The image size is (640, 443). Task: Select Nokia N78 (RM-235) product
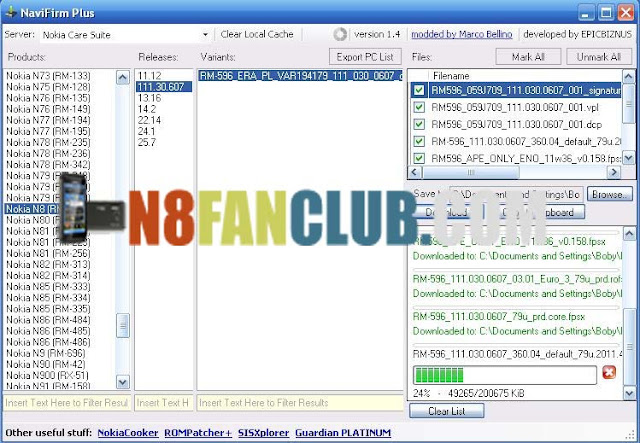click(x=48, y=142)
